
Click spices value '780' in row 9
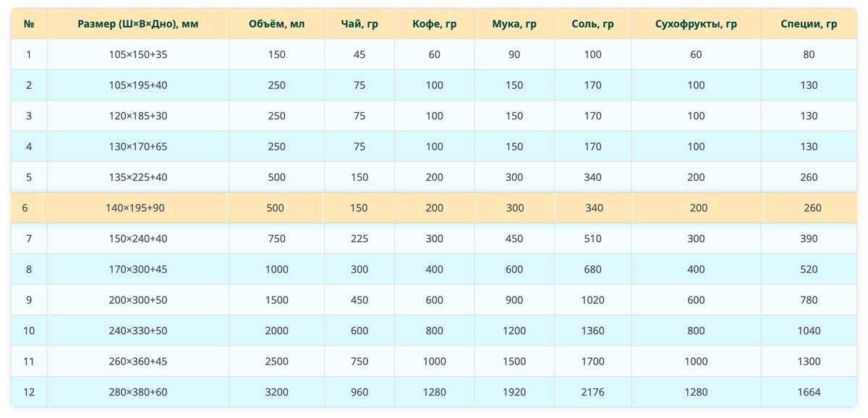click(809, 300)
